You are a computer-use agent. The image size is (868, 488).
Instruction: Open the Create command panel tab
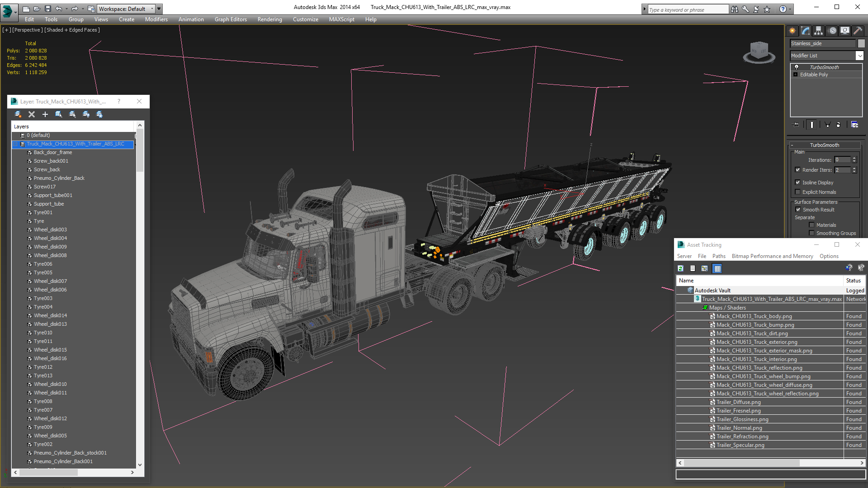(x=793, y=31)
